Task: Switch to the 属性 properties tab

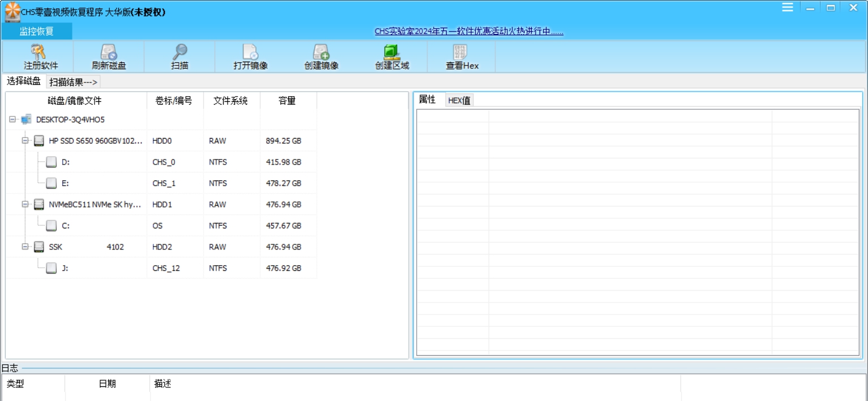Action: [x=428, y=100]
